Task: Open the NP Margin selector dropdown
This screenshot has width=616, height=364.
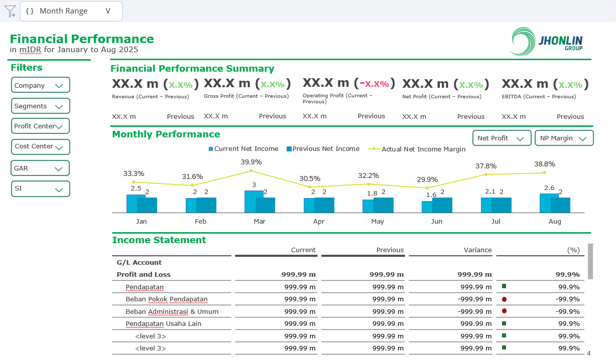Action: (564, 138)
